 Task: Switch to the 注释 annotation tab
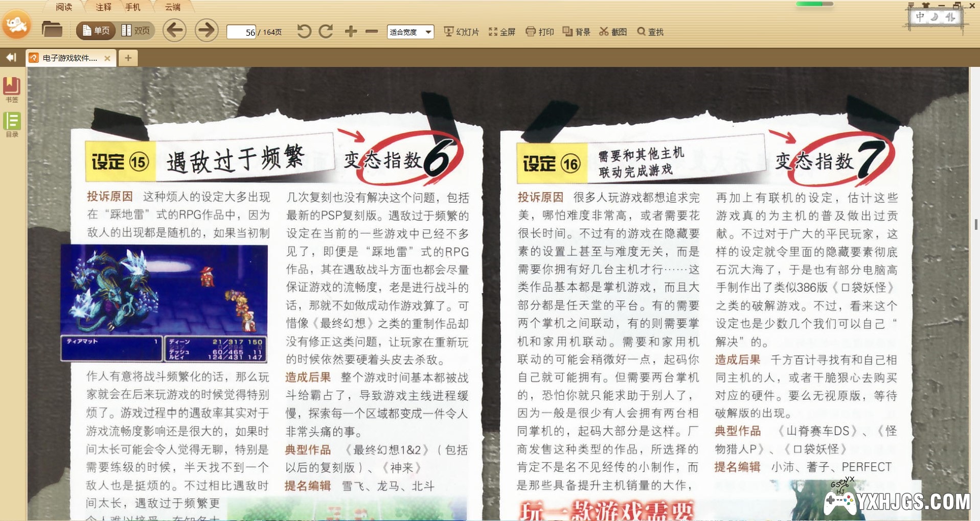click(103, 7)
